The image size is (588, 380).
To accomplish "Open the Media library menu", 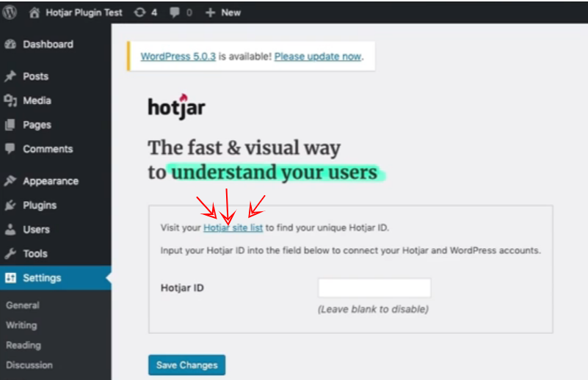I will [x=37, y=101].
